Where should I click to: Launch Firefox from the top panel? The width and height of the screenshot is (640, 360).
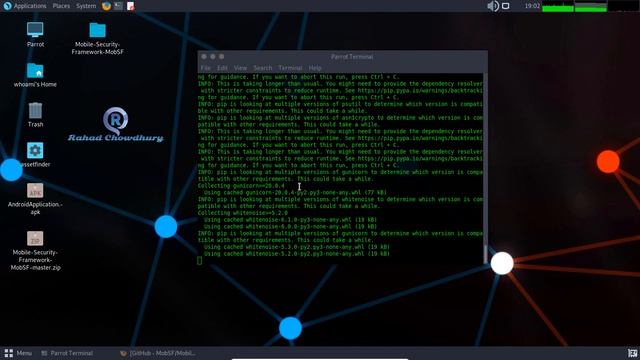tap(106, 6)
